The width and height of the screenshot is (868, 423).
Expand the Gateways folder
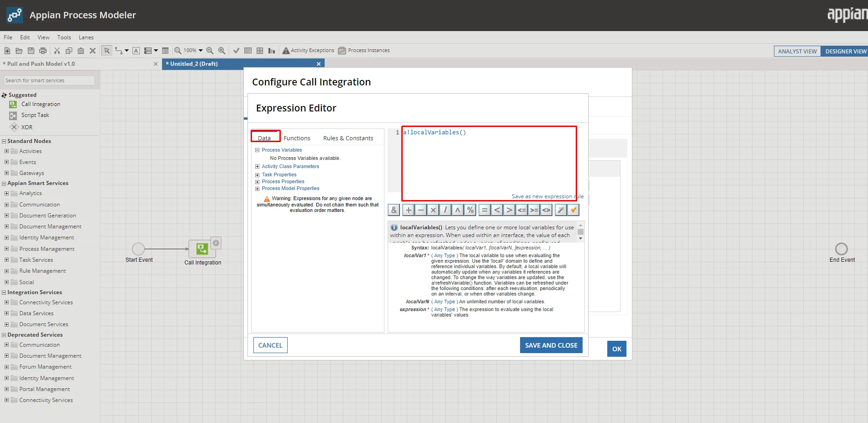[x=6, y=173]
